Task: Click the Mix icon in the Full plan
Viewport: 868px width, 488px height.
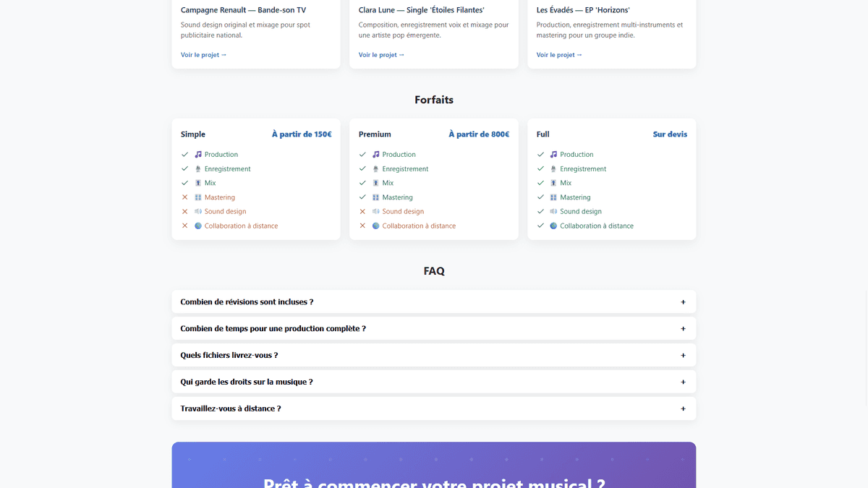Action: 553,183
